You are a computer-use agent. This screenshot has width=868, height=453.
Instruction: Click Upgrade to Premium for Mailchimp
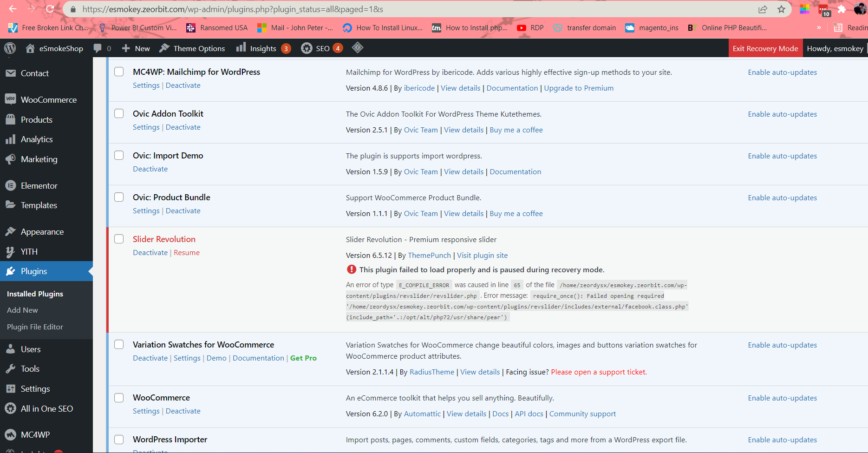579,88
